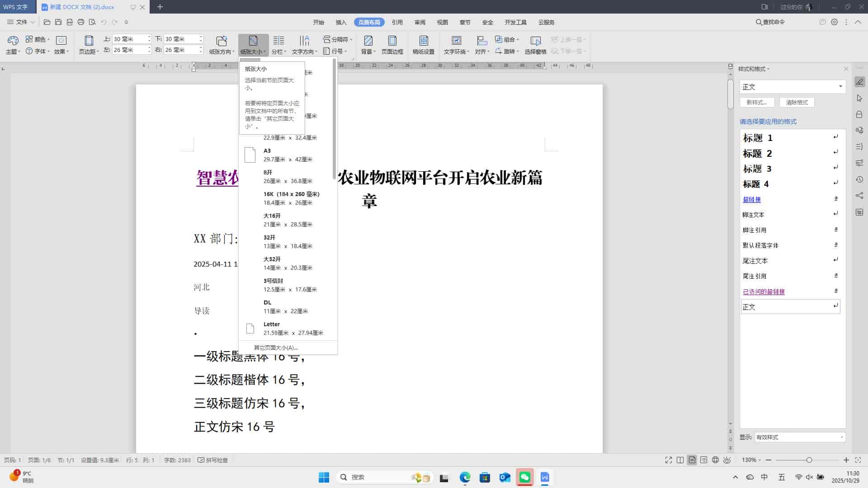868x488 pixels.
Task: Apply the 已访问的超链接 style
Action: (790, 291)
